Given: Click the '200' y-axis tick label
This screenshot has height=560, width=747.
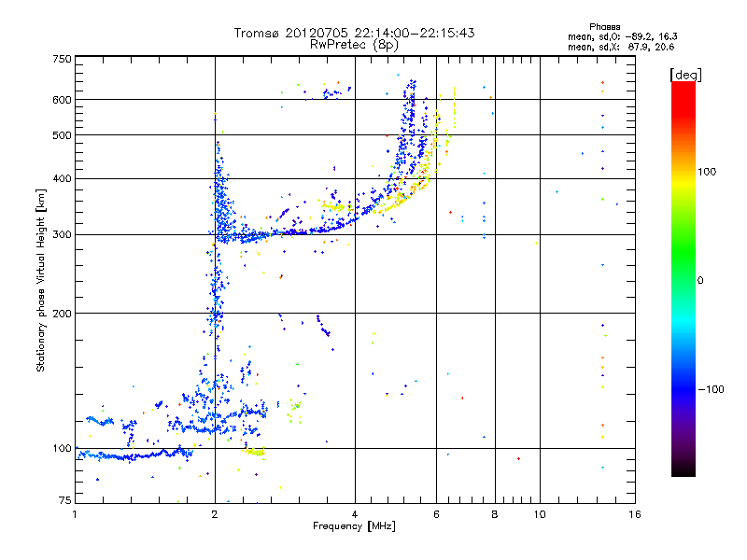Looking at the screenshot, I should (62, 314).
